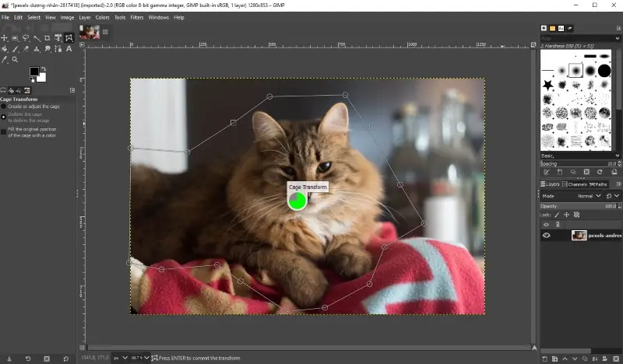Click the image thumbnail tab above canvas
The height and width of the screenshot is (364, 623).
(x=89, y=32)
